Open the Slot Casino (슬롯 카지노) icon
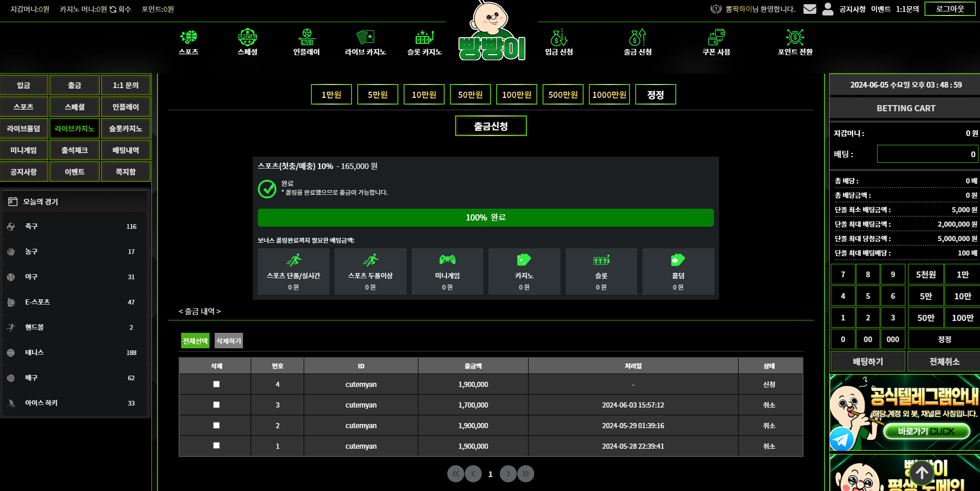This screenshot has height=491, width=980. pos(424,37)
